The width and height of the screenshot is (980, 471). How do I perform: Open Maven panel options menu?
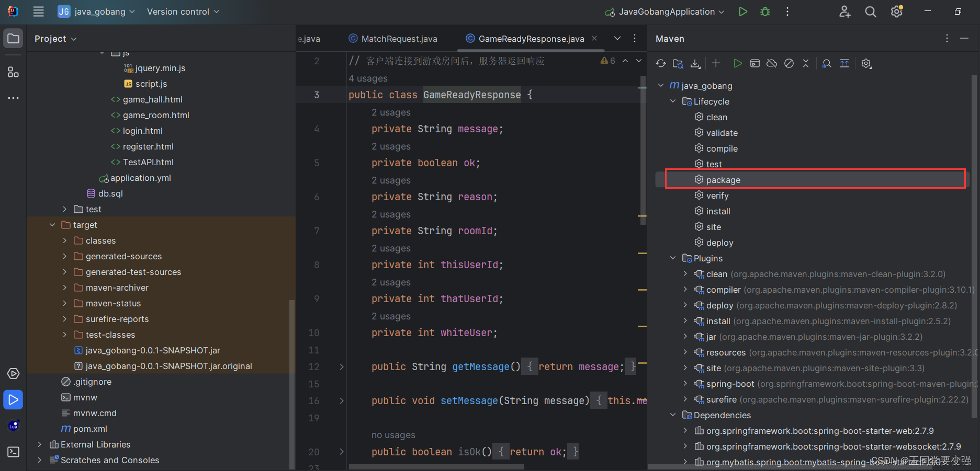point(947,39)
